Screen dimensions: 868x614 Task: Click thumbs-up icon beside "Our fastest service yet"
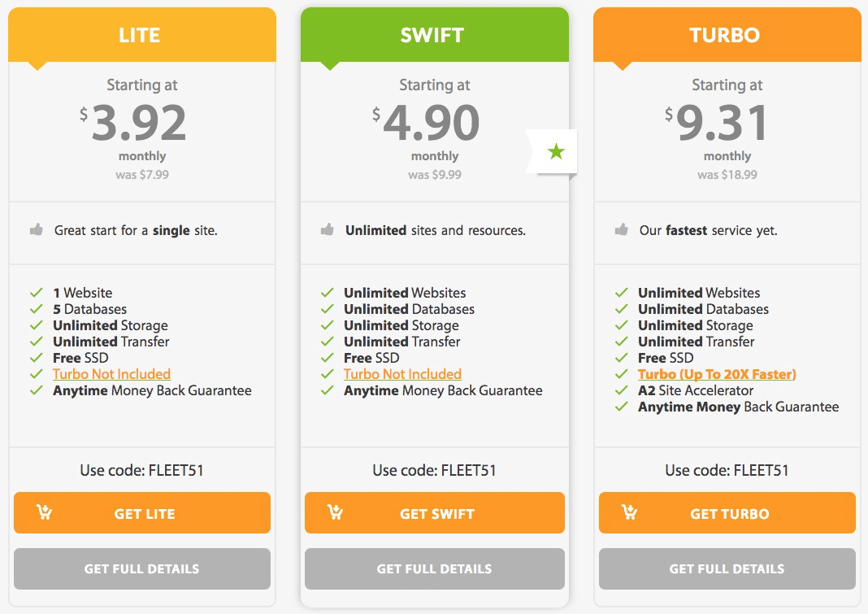click(622, 230)
